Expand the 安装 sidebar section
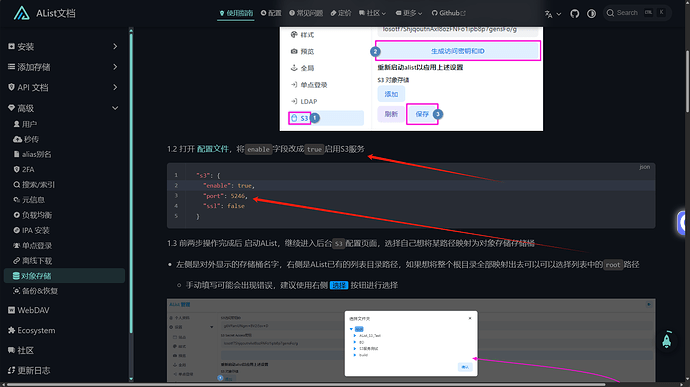This screenshot has height=387, width=690. click(x=63, y=47)
